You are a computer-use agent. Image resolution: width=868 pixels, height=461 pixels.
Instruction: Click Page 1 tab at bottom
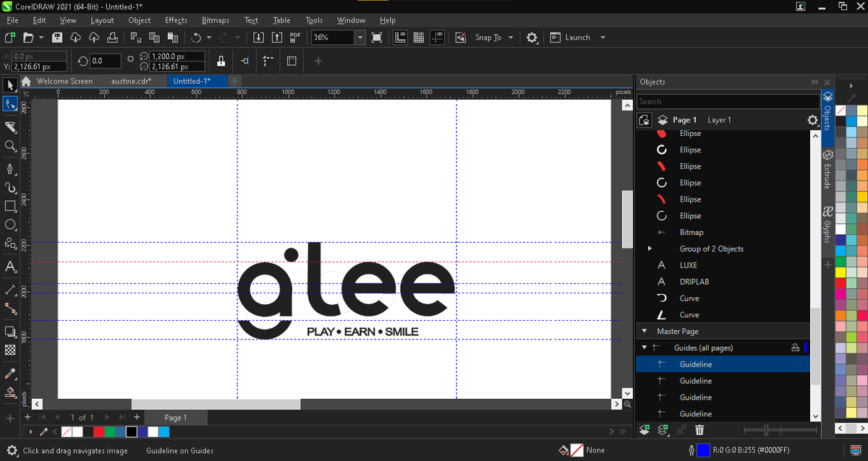[x=176, y=418]
